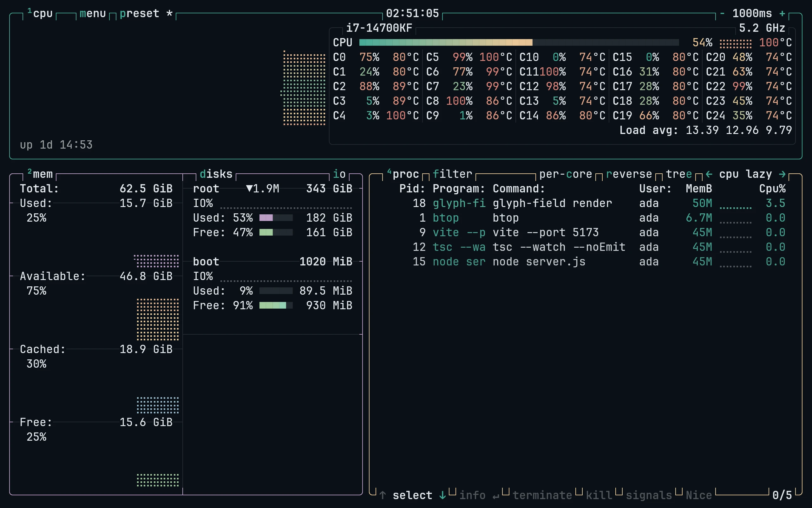812x508 pixels.
Task: Click the uptime text 1d 14:53
Action: point(66,145)
